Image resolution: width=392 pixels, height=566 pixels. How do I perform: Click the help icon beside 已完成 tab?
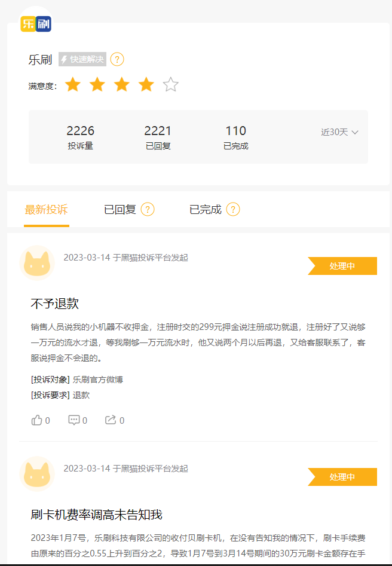coord(233,209)
